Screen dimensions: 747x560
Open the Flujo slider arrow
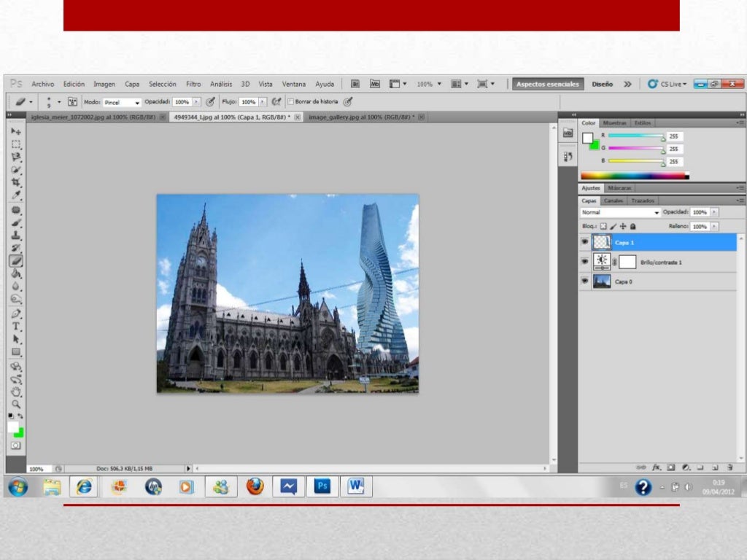(263, 102)
